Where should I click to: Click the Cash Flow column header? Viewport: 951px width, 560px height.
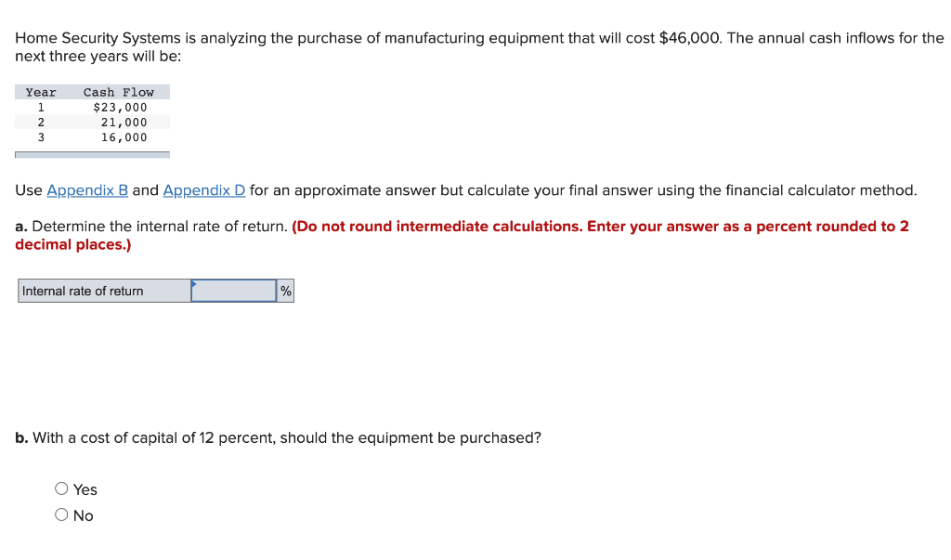[x=118, y=92]
